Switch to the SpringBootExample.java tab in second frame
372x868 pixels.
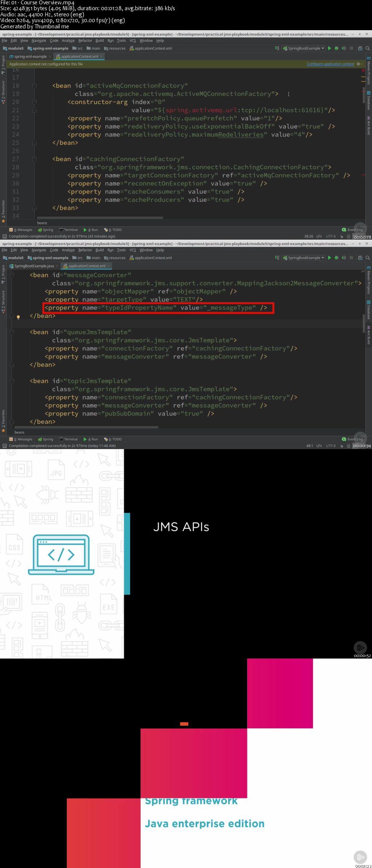coord(34,266)
